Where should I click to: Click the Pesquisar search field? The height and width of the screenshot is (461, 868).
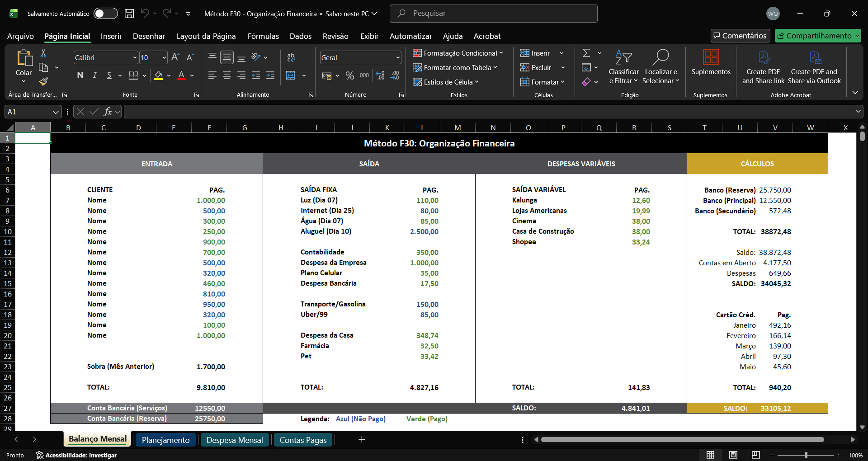coord(494,14)
